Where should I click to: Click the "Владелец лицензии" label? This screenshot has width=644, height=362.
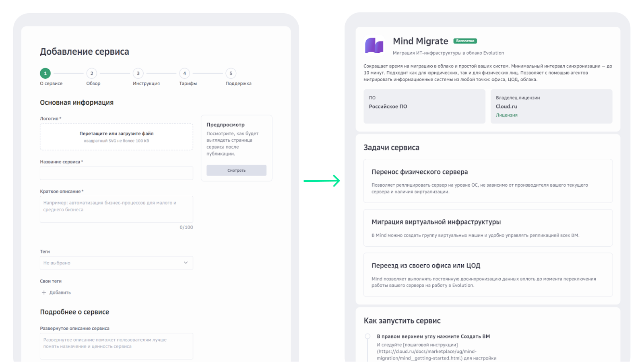pos(518,98)
